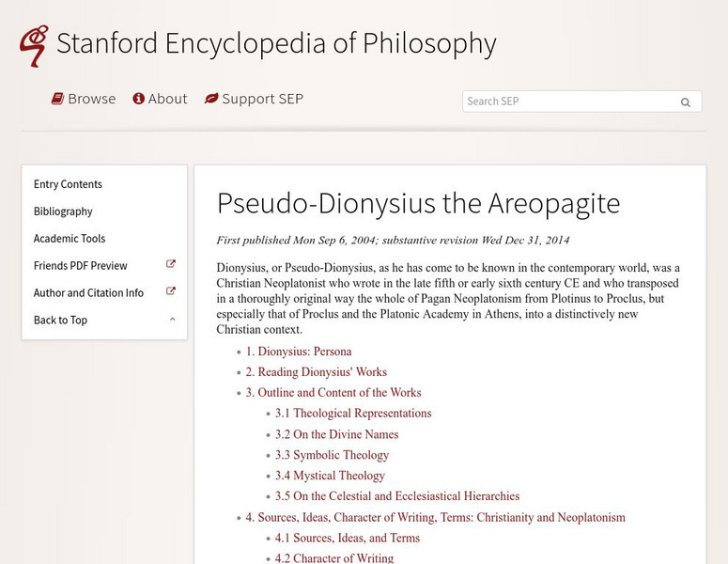Viewport: 728px width, 564px height.
Task: Open subsection 3.2 On the Divine Names
Action: 336,434
